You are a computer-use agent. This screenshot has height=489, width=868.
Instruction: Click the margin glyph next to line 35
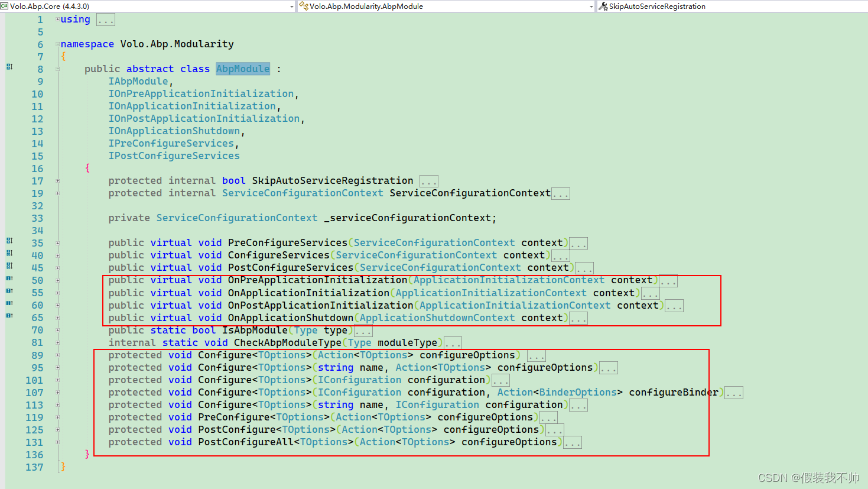(9, 241)
